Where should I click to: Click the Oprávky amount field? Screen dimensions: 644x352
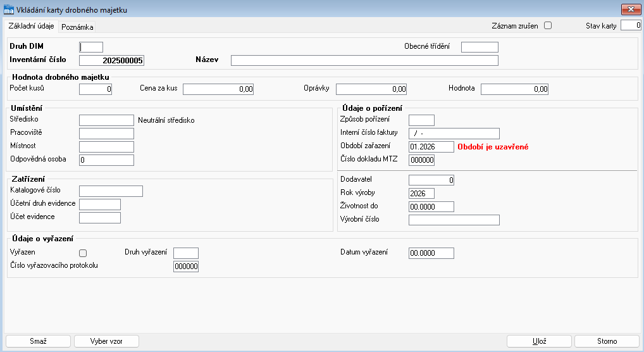(371, 89)
